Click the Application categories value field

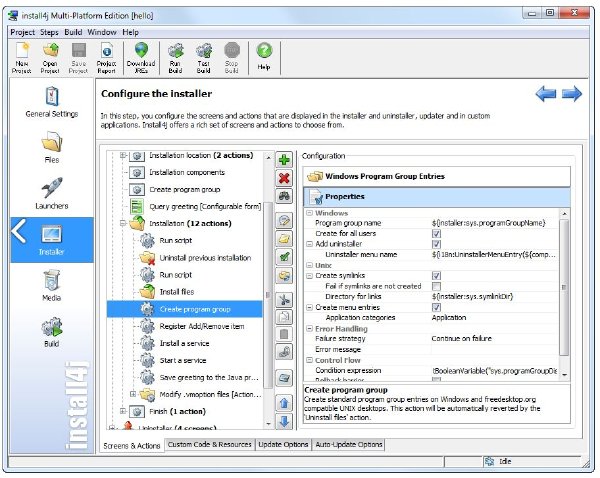coord(494,318)
